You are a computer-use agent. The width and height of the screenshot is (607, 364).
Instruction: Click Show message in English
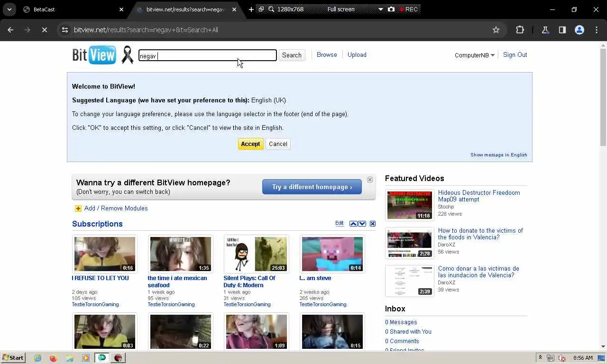tap(499, 155)
